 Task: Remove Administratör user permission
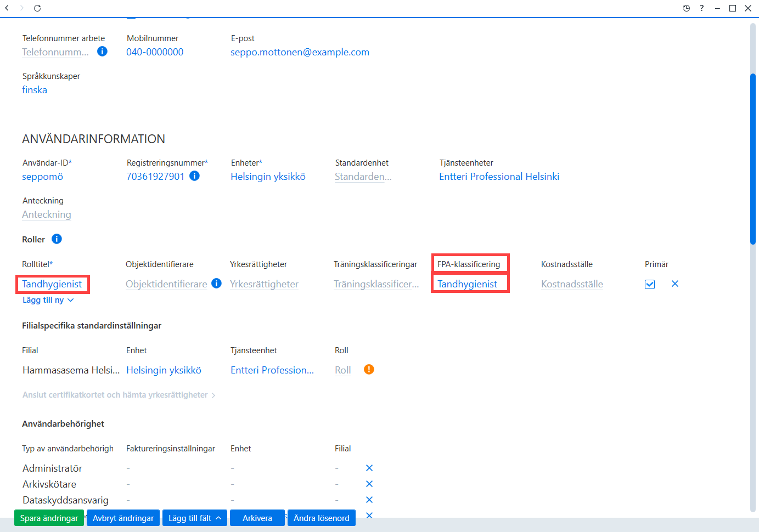click(x=369, y=468)
